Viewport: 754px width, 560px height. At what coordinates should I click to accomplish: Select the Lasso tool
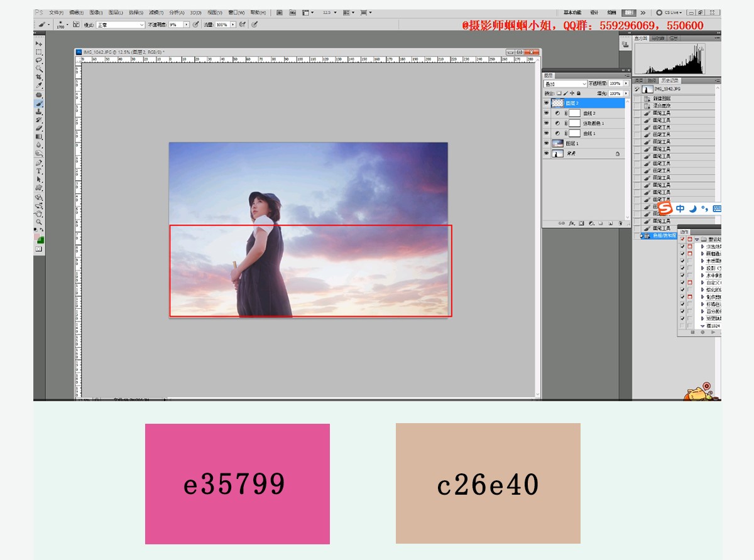coord(39,60)
